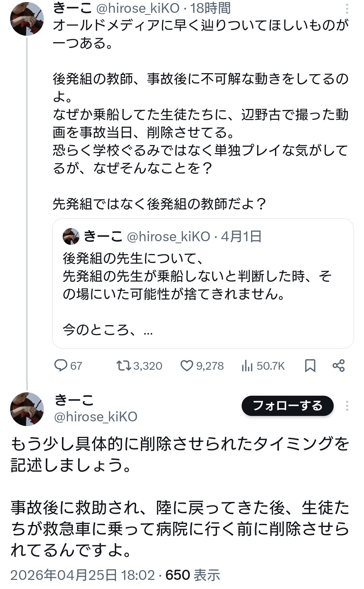The height and width of the screenshot is (589, 364).
Task: Open the @hirose_kiKO handle under the follow row
Action: click(96, 417)
